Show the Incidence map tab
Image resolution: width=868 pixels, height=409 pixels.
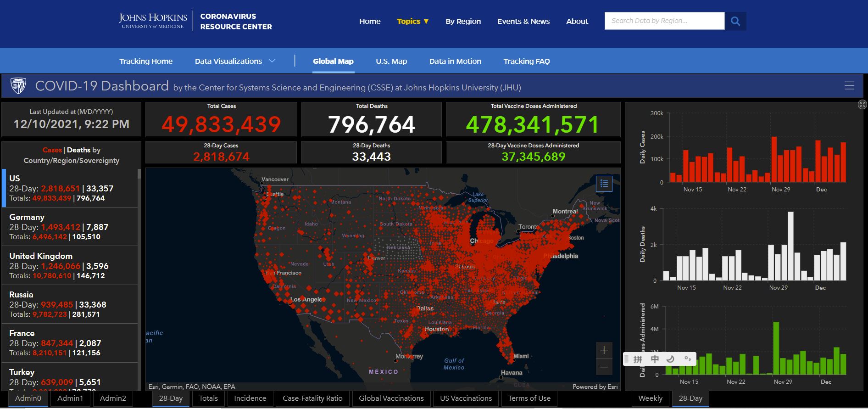pos(250,398)
